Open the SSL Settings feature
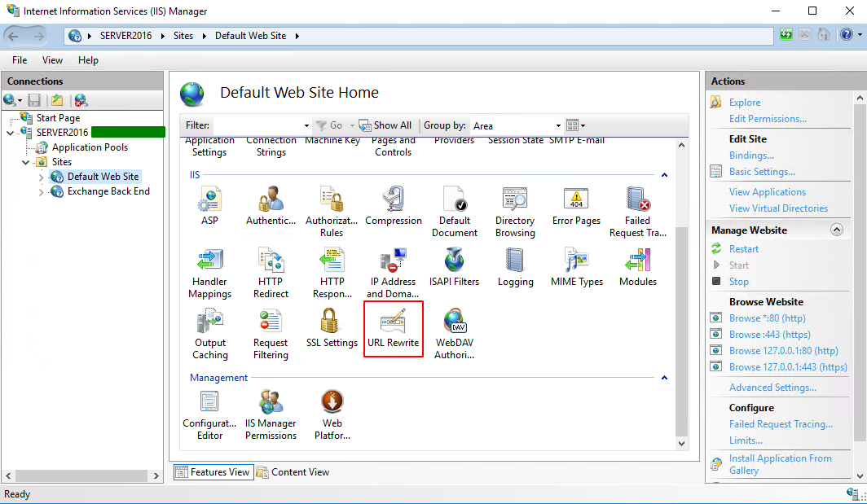The width and height of the screenshot is (867, 504). tap(332, 328)
